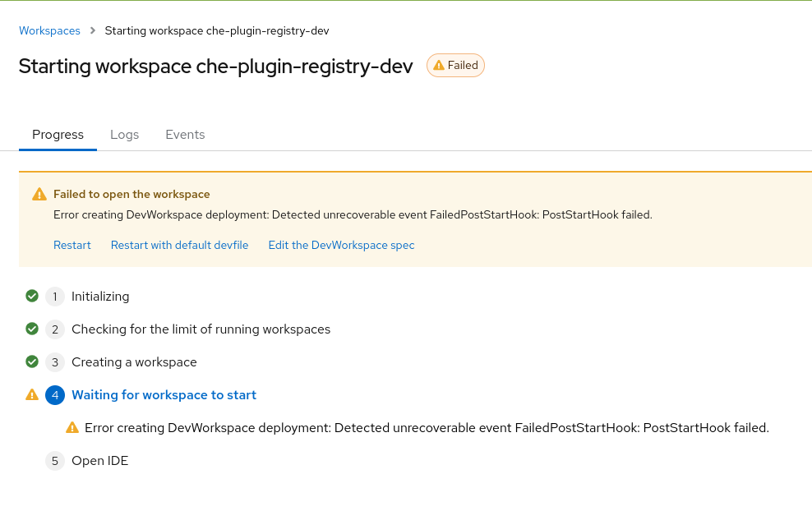Click the 'Failed' status label in the header
812x511 pixels.
463,66
